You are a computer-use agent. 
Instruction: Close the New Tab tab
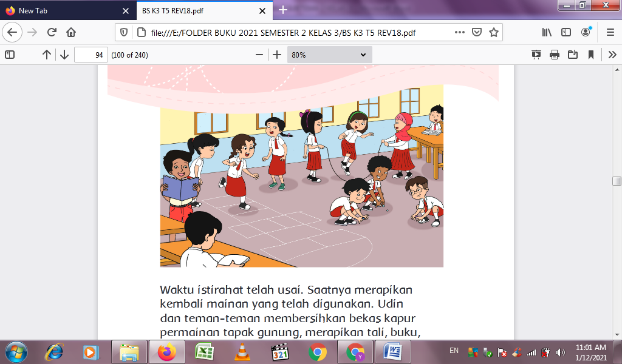[x=126, y=11]
